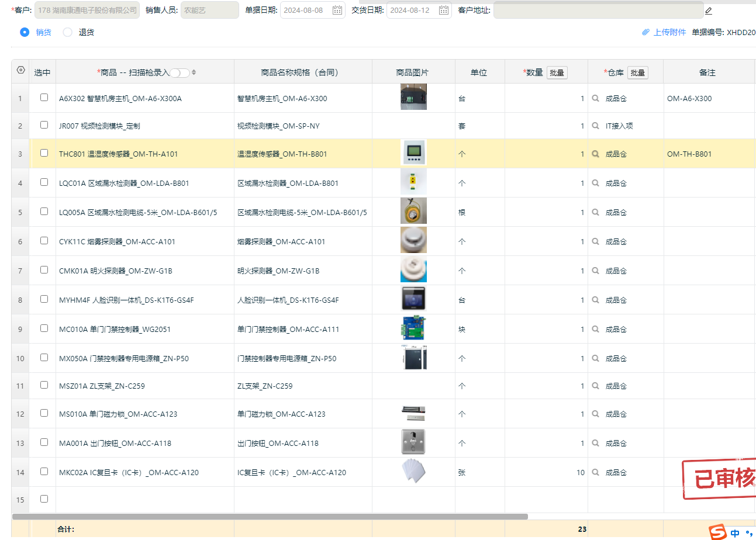Click warehouse search icon in IC复旦卡 row
The width and height of the screenshot is (756, 540).
(x=596, y=472)
